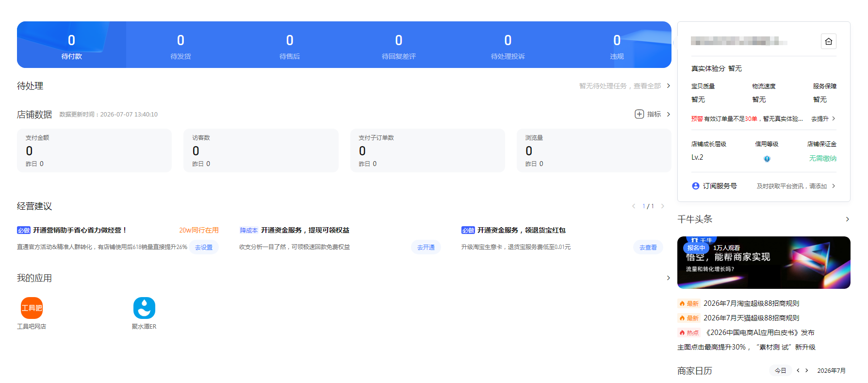Screen dimensions: 868x383
Task: Click the 服务保障 score label
Action: (x=825, y=86)
